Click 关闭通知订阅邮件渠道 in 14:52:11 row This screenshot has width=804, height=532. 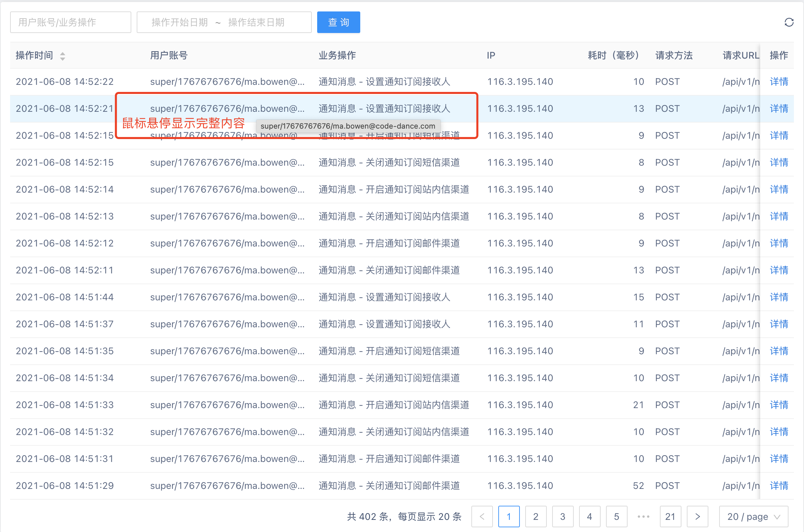(x=412, y=270)
